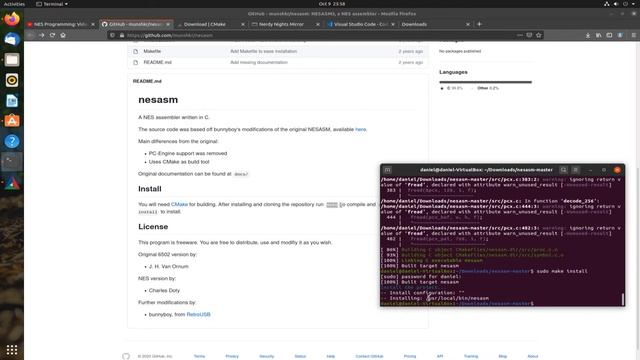Open a new Firefox tab
Viewport: 640px width, 360px height.
(479, 24)
